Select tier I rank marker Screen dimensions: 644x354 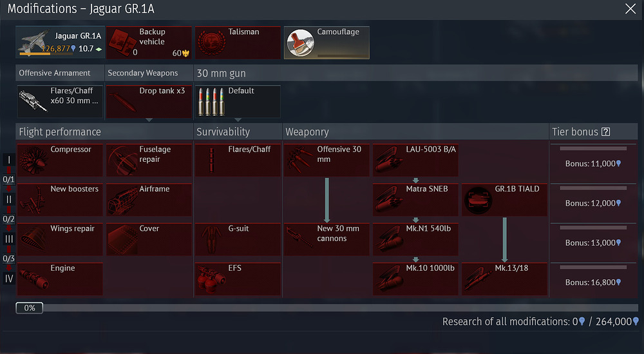pyautogui.click(x=9, y=160)
